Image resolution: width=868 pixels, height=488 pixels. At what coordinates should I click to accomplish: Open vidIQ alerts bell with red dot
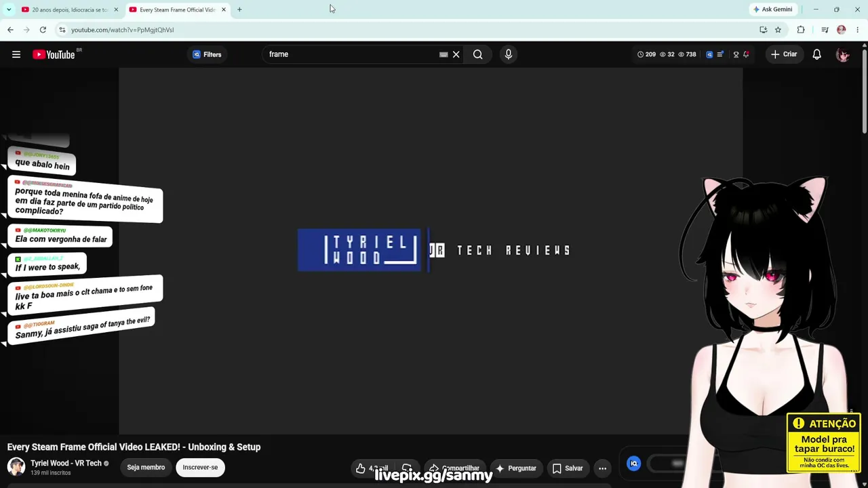tap(746, 54)
